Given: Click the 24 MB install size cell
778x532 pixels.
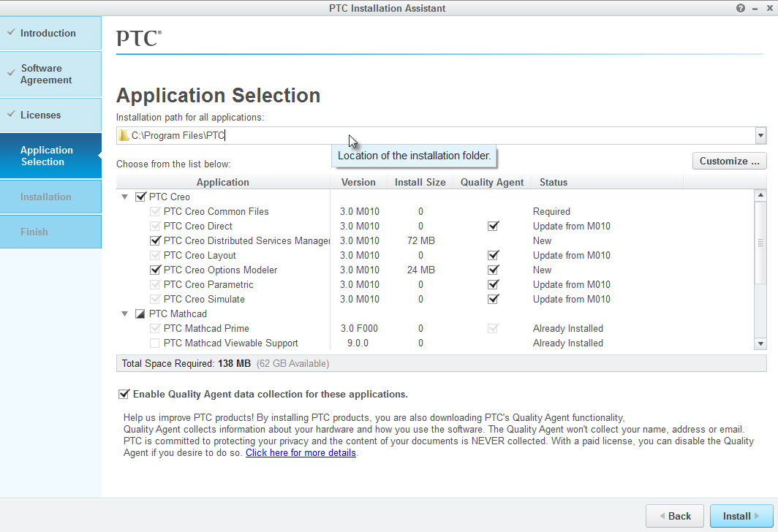Looking at the screenshot, I should (420, 270).
